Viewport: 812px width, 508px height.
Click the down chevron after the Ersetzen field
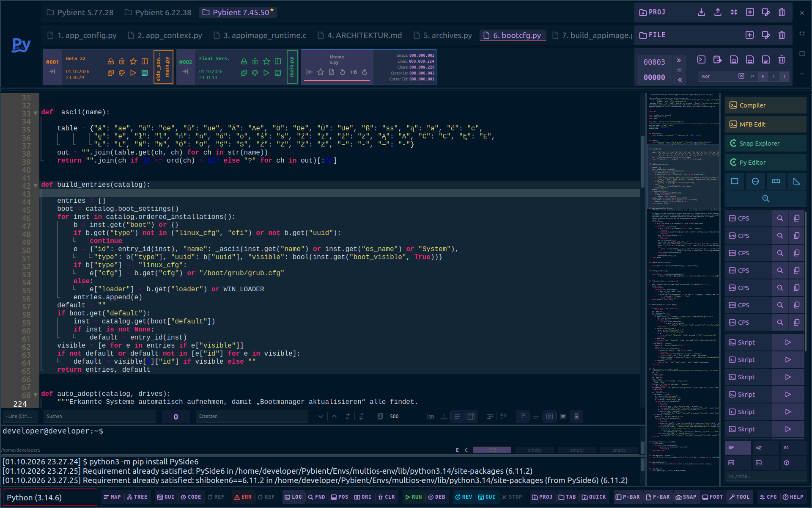click(321, 417)
